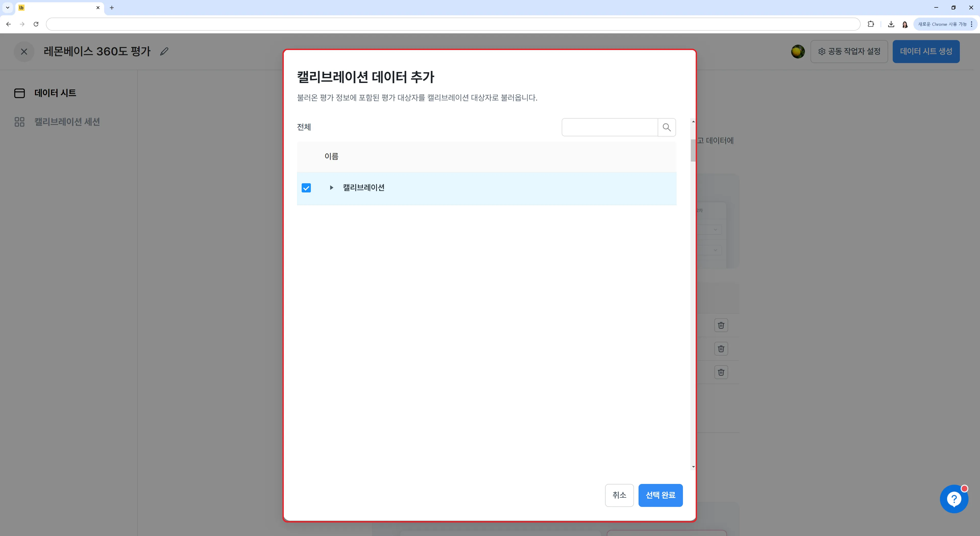Open the 캘리브레이션 세션 sidebar menu
The width and height of the screenshot is (980, 536).
pos(67,122)
